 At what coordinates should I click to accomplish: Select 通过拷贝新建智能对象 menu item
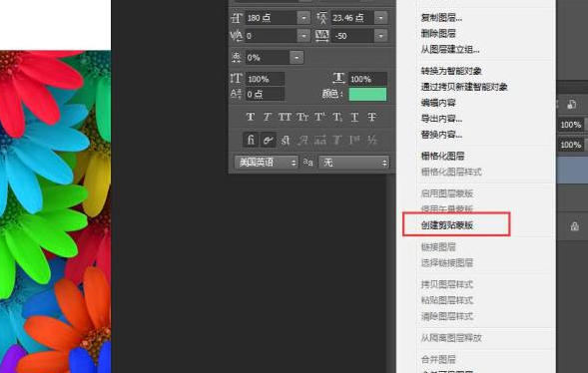pos(464,87)
